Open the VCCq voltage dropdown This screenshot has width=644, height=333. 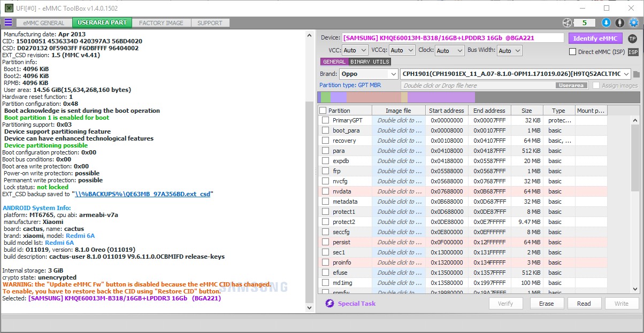tap(402, 50)
